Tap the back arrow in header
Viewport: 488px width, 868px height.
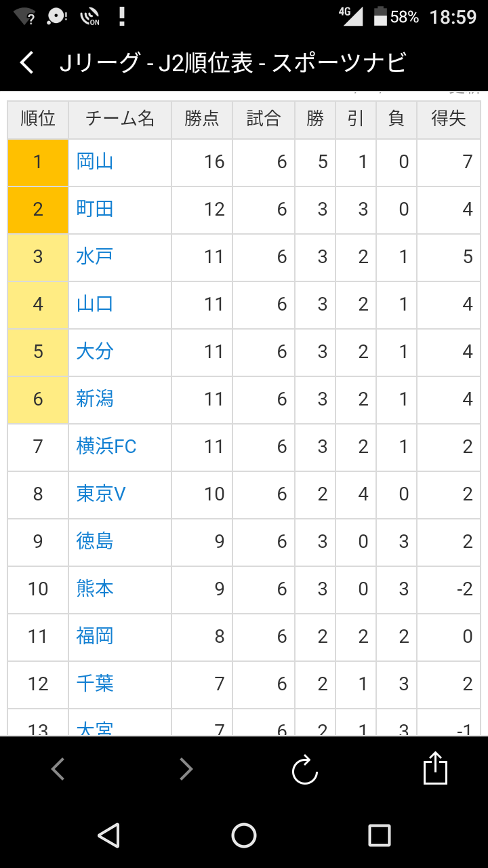(x=27, y=63)
